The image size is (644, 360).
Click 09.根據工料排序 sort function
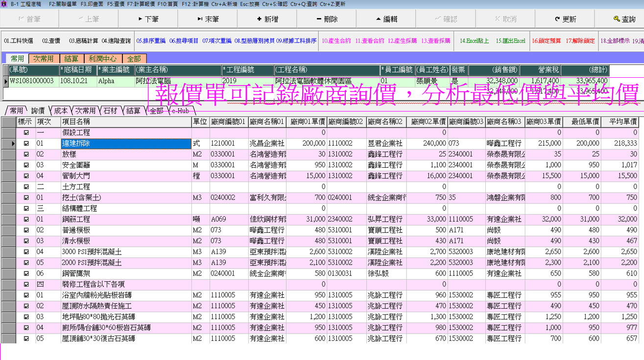296,41
